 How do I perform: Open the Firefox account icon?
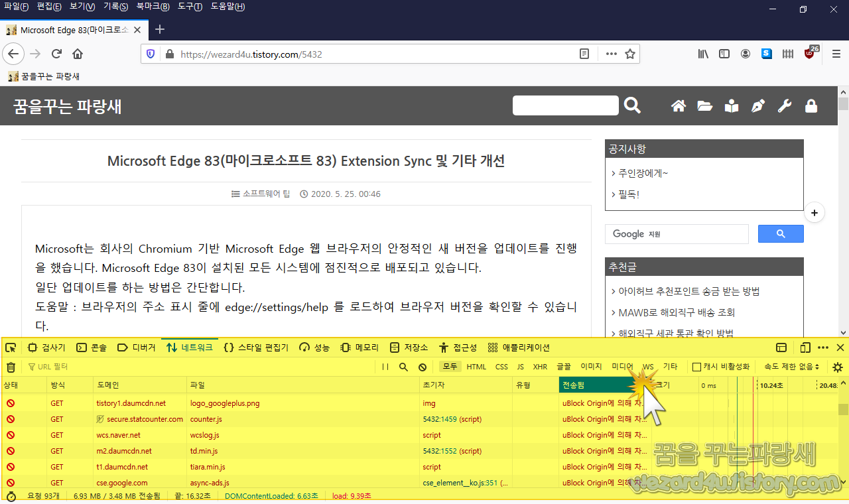click(746, 54)
